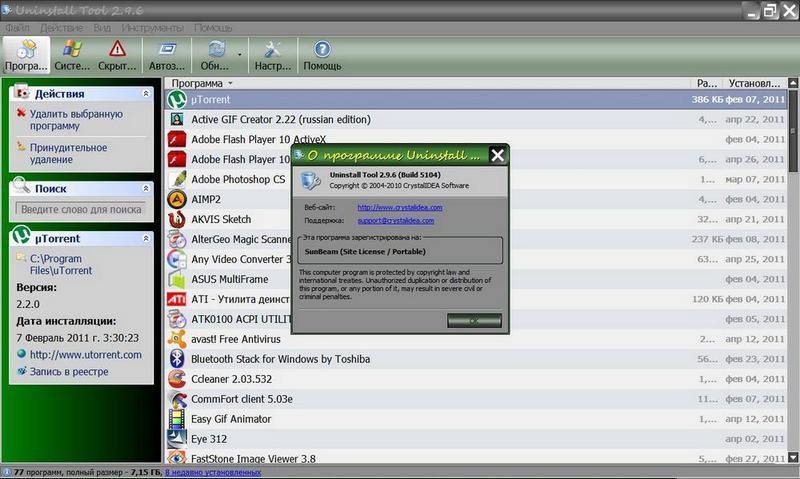Click Удалить выбранную программу link
Viewport: 800px width, 479px height.
pyautogui.click(x=76, y=120)
